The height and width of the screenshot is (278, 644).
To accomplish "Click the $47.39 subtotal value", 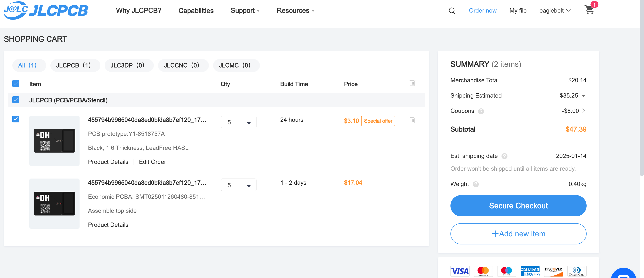I will (x=576, y=129).
